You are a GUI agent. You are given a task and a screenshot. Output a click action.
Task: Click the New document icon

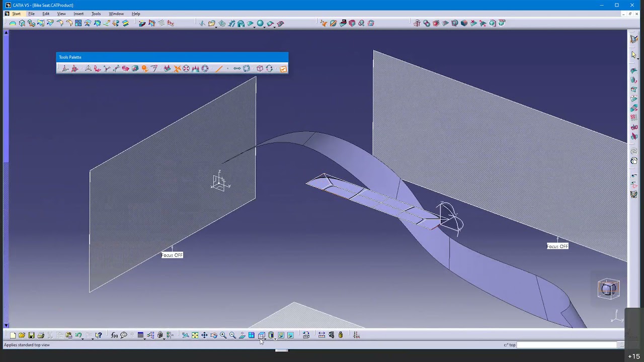[13, 335]
